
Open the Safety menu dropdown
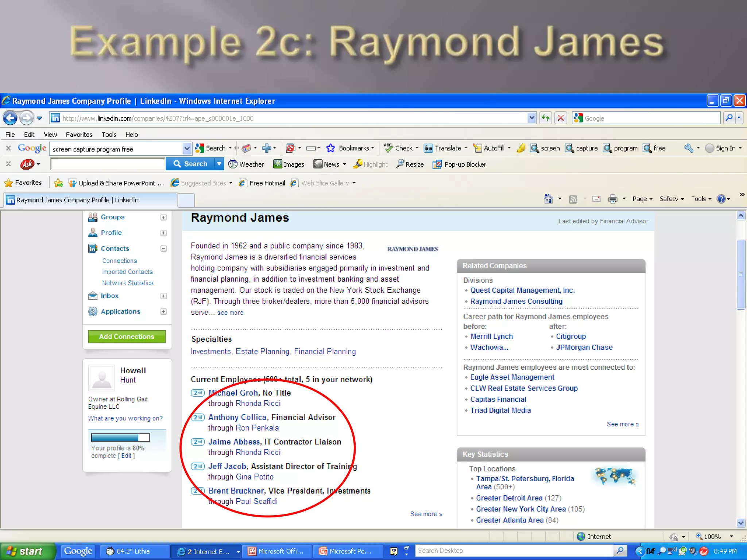coord(671,199)
